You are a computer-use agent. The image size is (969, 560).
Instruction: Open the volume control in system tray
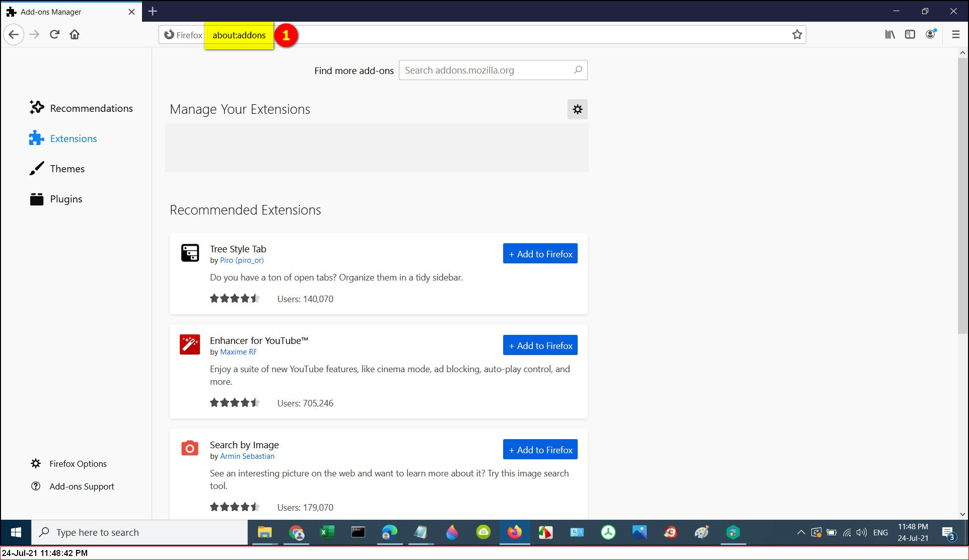tap(862, 532)
